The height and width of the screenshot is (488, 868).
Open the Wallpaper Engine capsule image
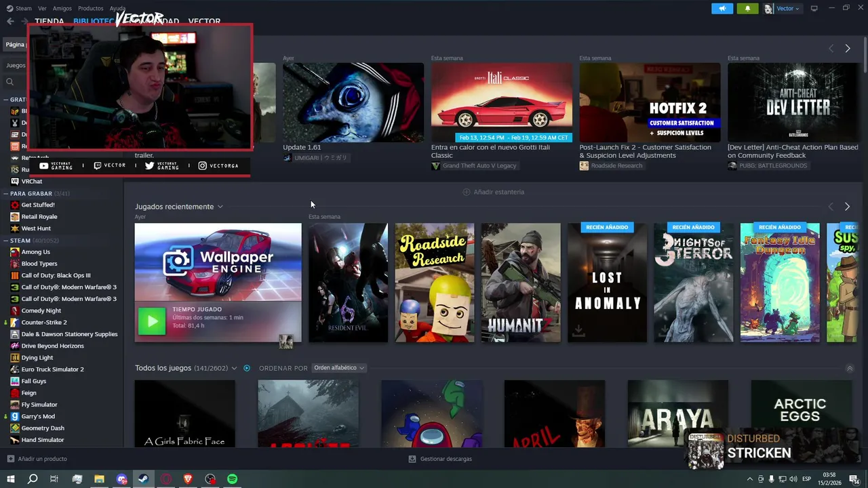[218, 262]
